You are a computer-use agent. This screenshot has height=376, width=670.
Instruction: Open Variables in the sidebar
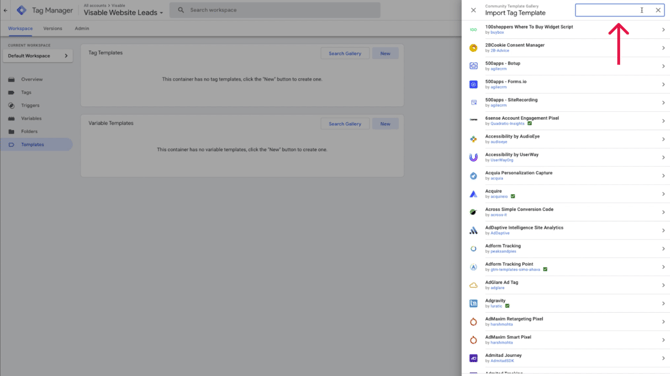click(x=31, y=118)
